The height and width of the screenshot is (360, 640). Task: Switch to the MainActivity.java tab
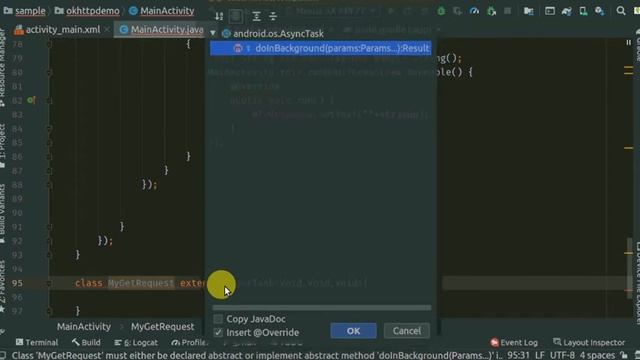click(162, 30)
